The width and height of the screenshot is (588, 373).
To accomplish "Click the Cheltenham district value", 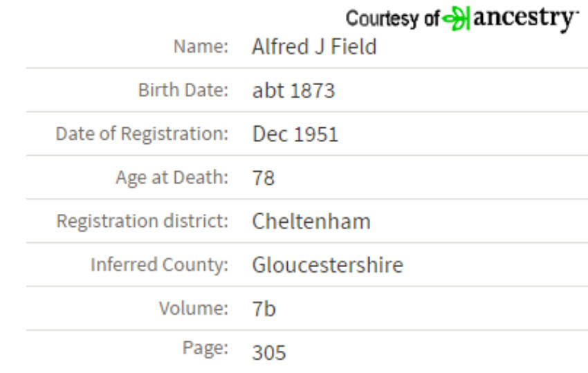I will [x=311, y=221].
